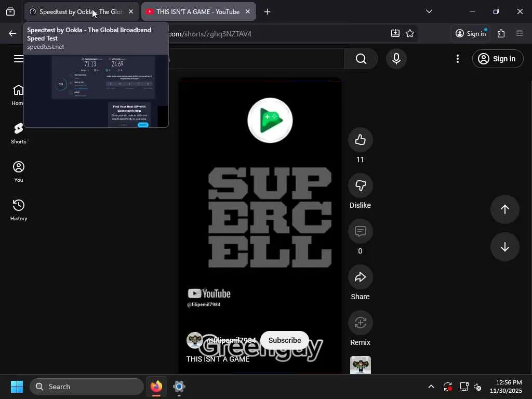Click the Windows taskbar Search box
The height and width of the screenshot is (399, 532).
click(x=87, y=387)
